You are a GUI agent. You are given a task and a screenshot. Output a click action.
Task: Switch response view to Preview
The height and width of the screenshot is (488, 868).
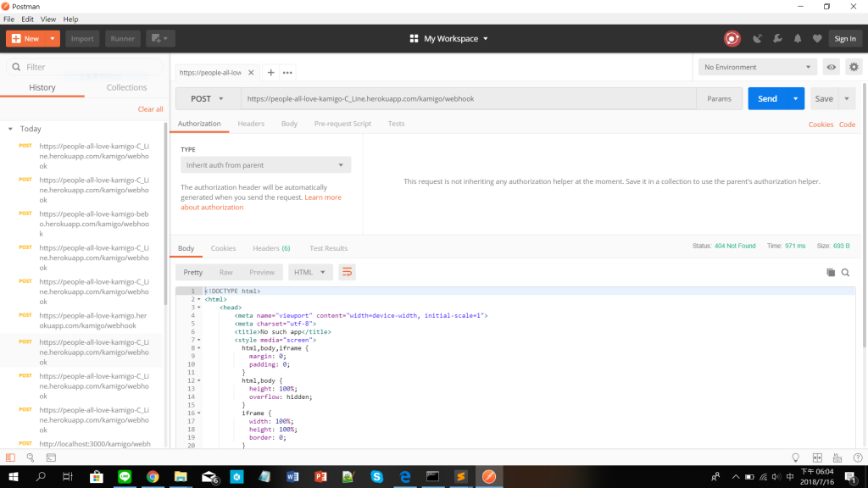262,272
